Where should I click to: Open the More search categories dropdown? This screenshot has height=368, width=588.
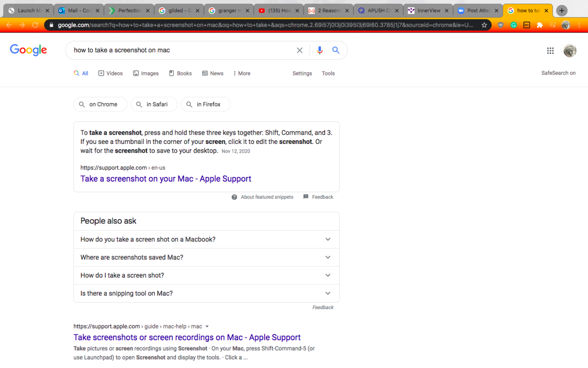pyautogui.click(x=242, y=74)
